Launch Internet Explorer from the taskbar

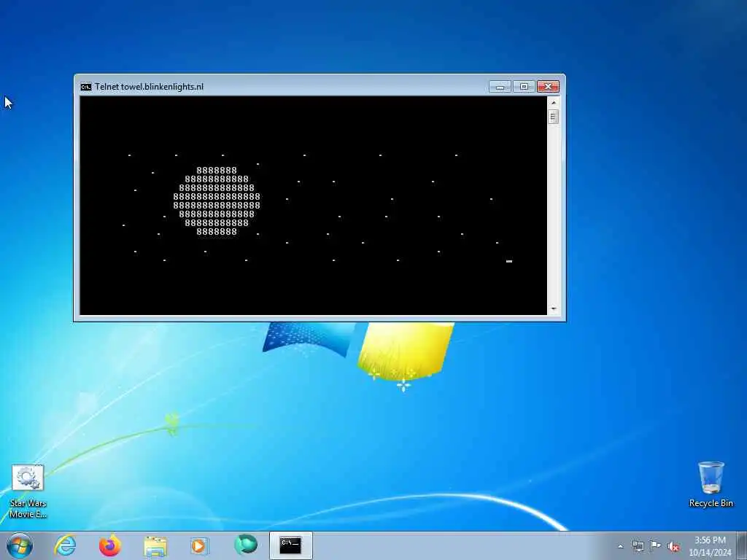[x=65, y=545]
